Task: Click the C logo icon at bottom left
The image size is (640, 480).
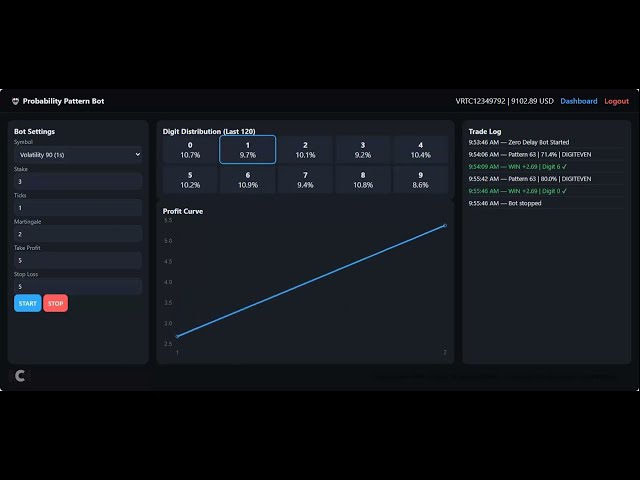Action: (x=20, y=376)
